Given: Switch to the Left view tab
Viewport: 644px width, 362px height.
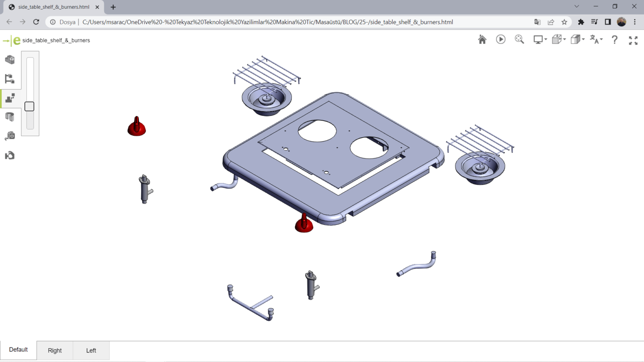Looking at the screenshot, I should [91, 350].
